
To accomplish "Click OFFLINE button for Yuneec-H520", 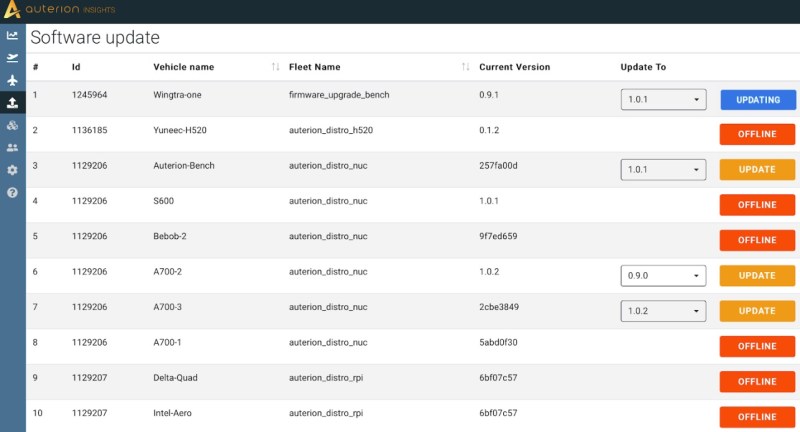I will tap(757, 134).
